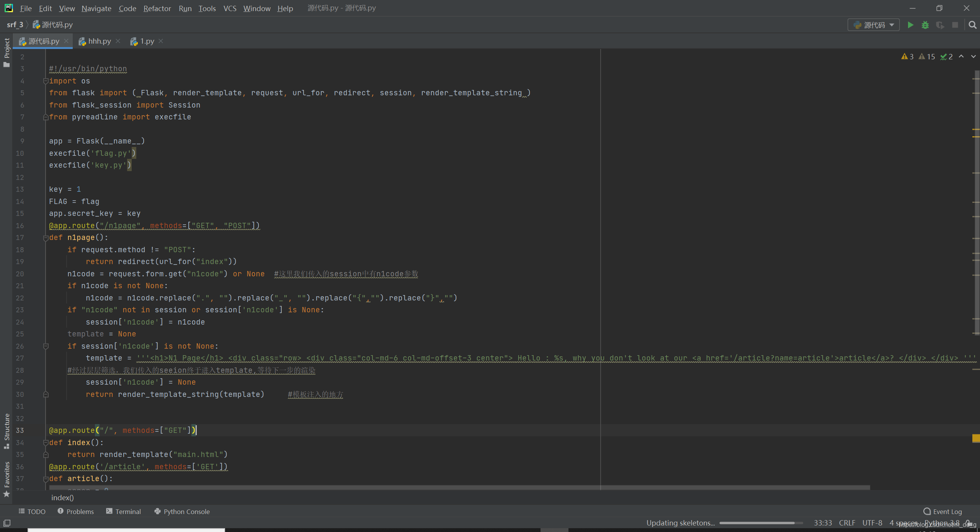Open the File menu
Image resolution: width=980 pixels, height=532 pixels.
(x=26, y=8)
